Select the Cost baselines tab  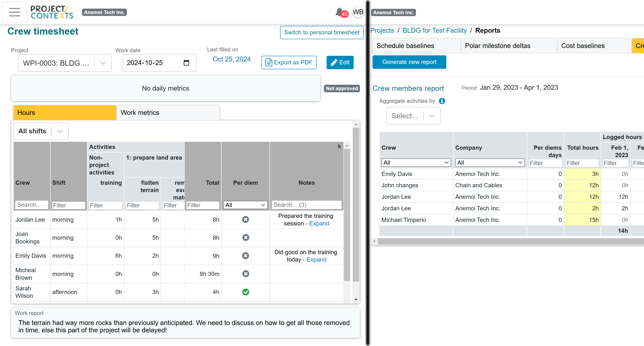click(583, 46)
